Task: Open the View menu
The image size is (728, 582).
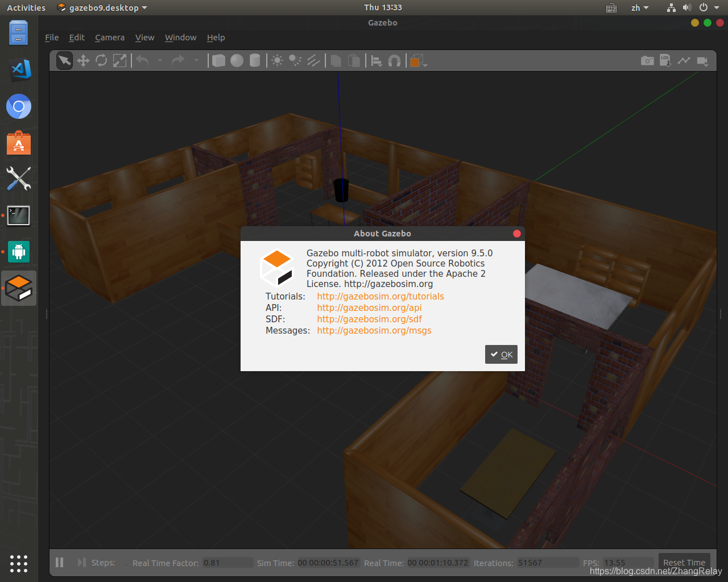Action: [144, 38]
